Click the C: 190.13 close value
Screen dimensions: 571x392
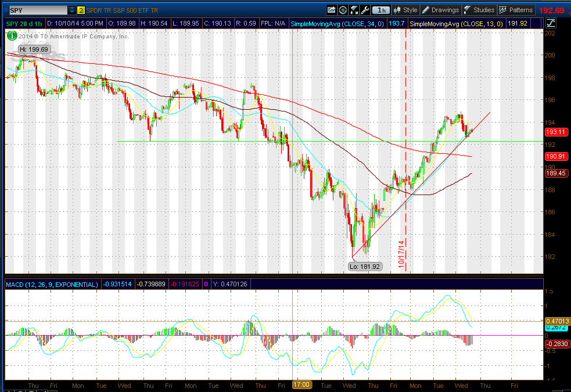tap(217, 24)
